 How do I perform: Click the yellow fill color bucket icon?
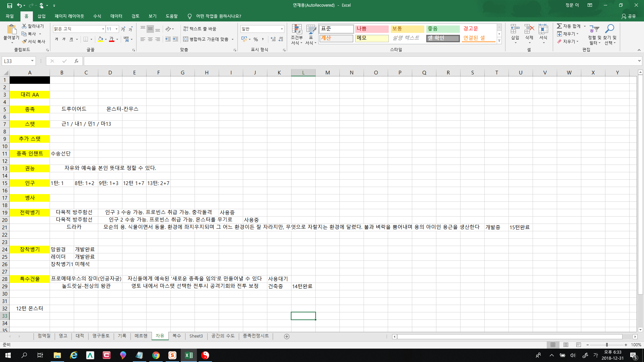tap(100, 39)
